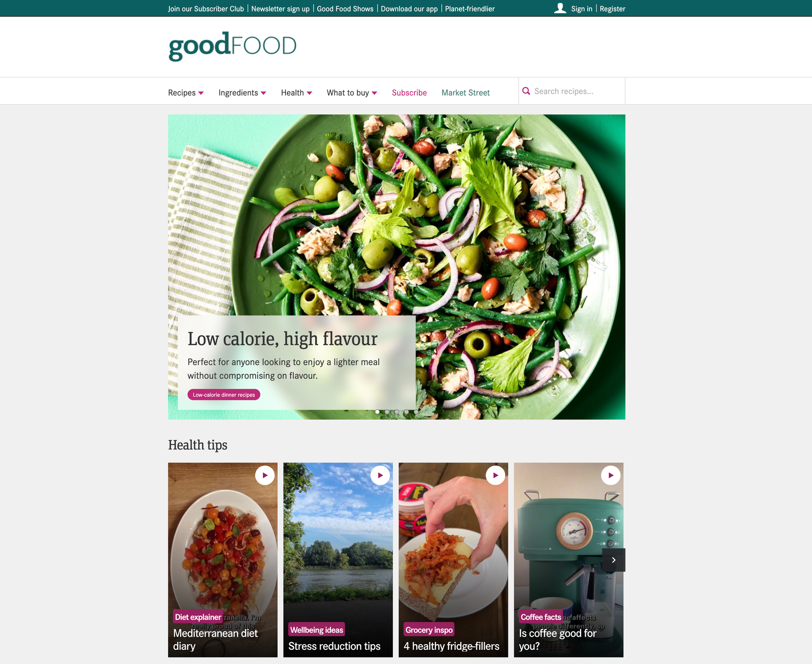Image resolution: width=812 pixels, height=664 pixels.
Task: Select the first hero carousel dot
Action: 377,412
